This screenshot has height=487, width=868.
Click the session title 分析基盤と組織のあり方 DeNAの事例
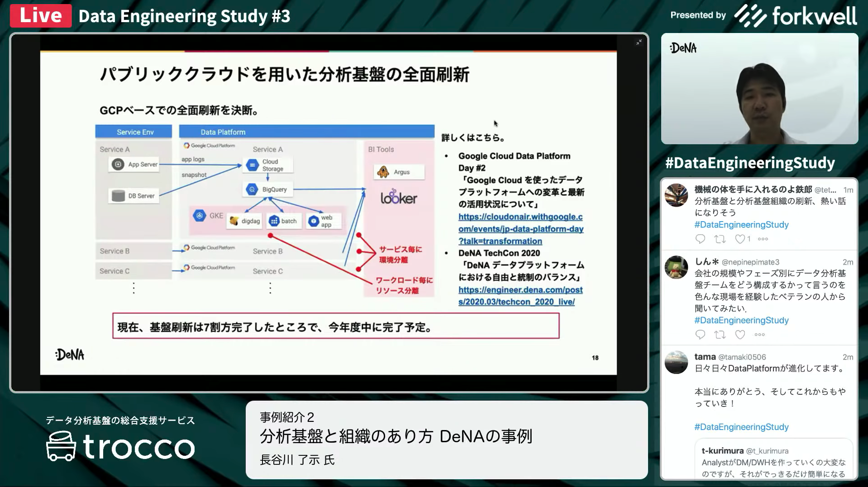point(396,436)
